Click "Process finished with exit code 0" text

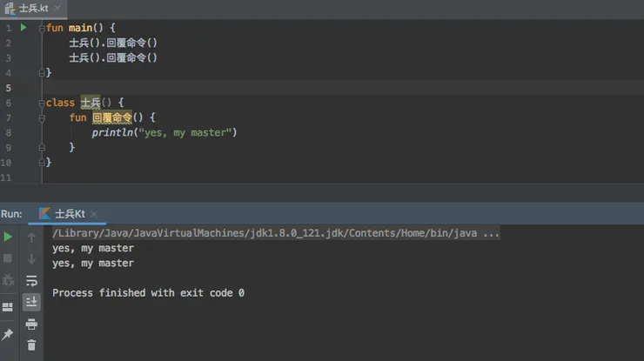tap(148, 293)
